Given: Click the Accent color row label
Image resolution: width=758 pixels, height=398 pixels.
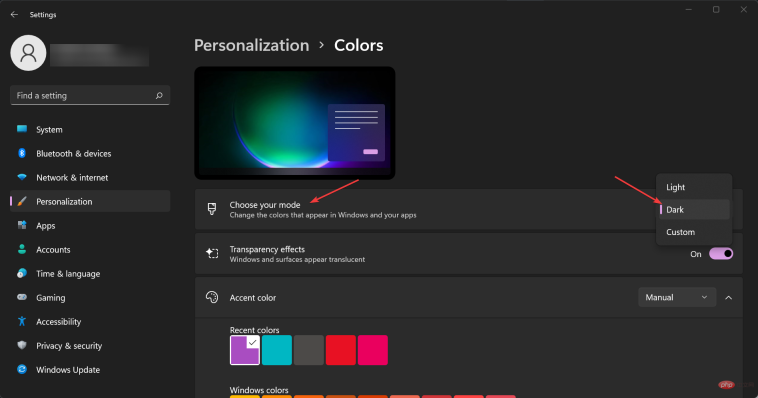Looking at the screenshot, I should pyautogui.click(x=253, y=297).
